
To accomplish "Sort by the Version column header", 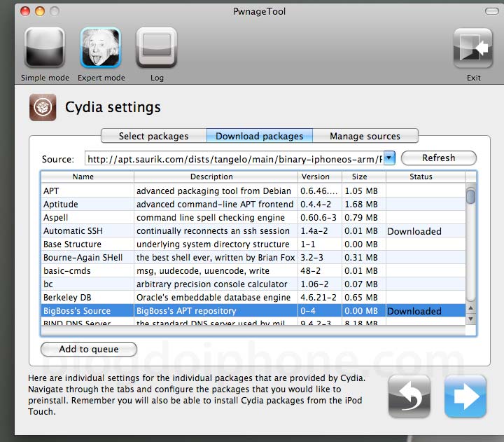I will click(x=320, y=177).
